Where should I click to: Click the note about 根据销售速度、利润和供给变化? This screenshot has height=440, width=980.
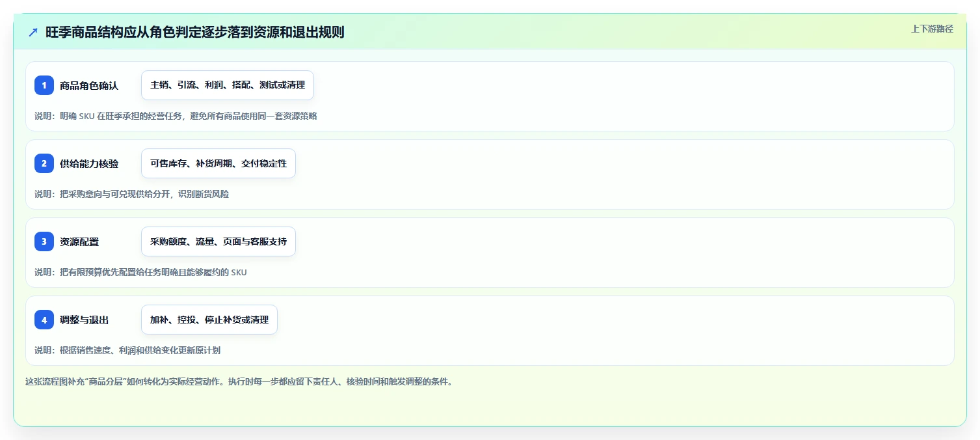(127, 350)
